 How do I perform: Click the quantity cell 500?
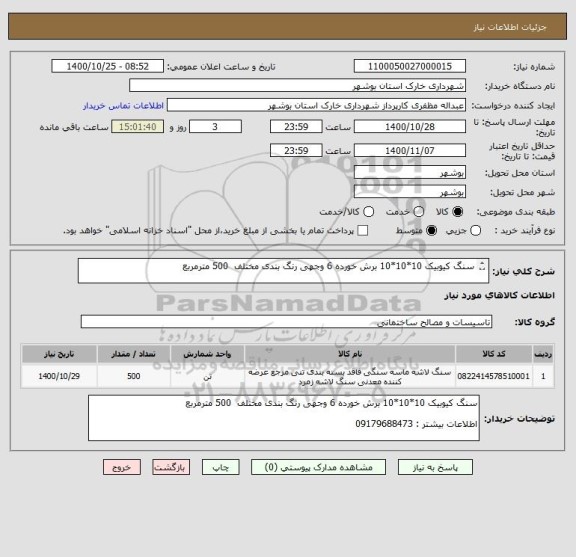pos(134,376)
